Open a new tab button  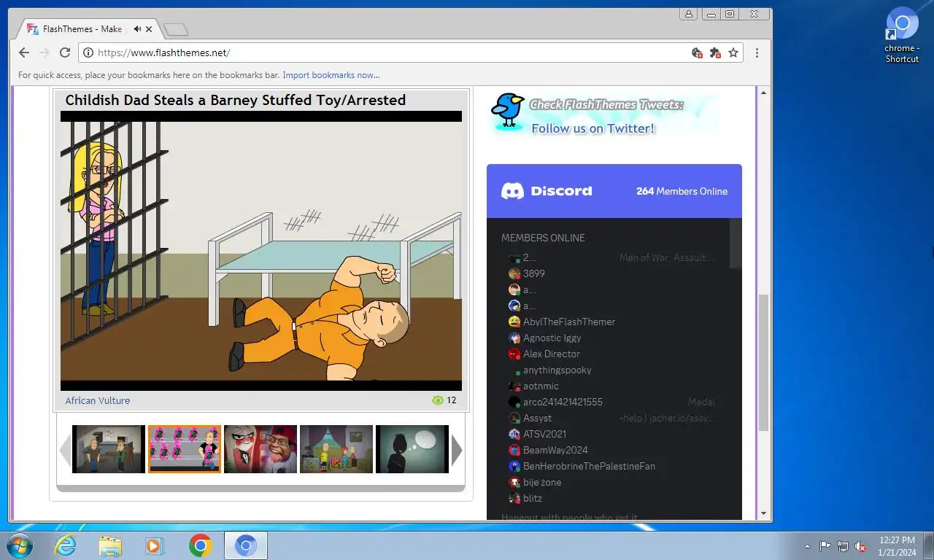176,30
